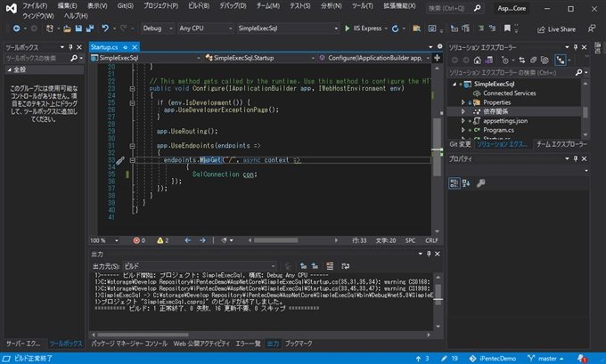Image resolution: width=606 pixels, height=364 pixels.
Task: Undo the last edit via the toolbar
Action: click(105, 28)
